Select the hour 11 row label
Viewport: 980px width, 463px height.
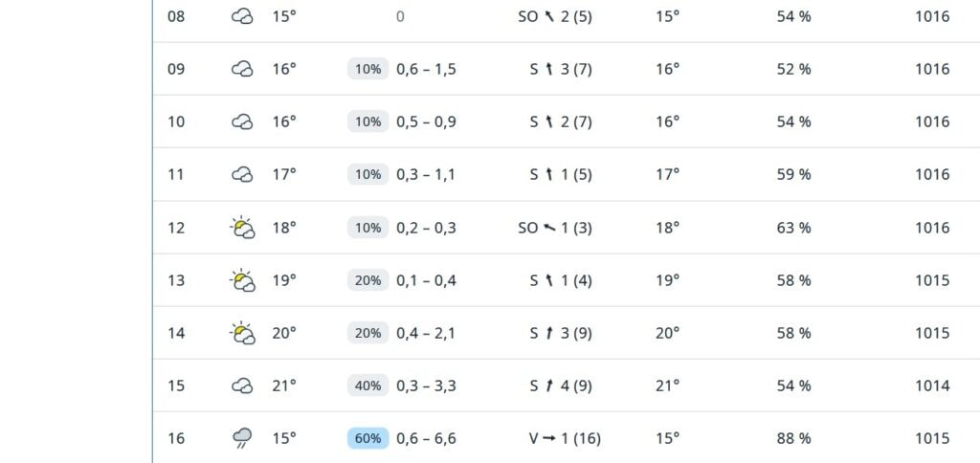click(176, 174)
